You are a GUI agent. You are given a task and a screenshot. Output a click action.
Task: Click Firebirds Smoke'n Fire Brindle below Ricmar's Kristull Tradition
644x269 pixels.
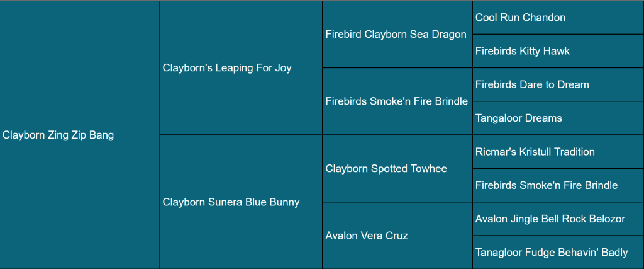pyautogui.click(x=547, y=185)
